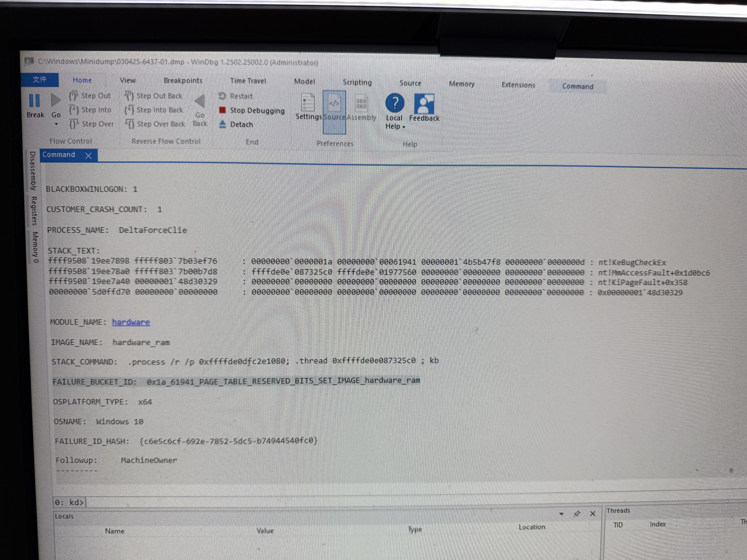The image size is (747, 560).
Task: Open the Feedback icon
Action: pos(424,104)
